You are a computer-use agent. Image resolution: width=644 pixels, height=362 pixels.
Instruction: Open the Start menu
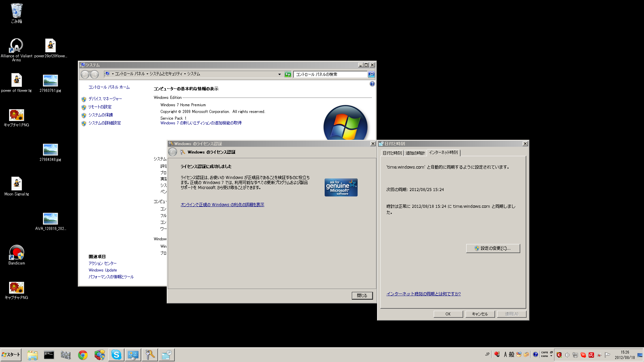click(11, 355)
